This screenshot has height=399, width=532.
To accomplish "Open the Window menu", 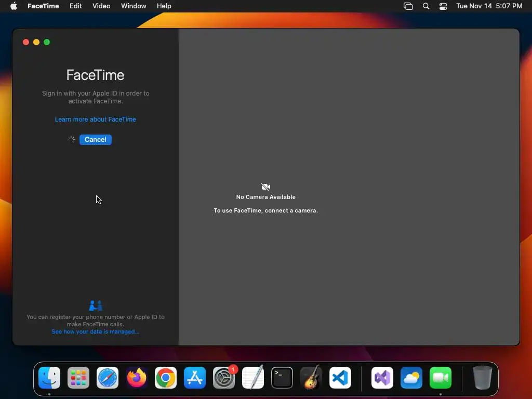I will 134,6.
